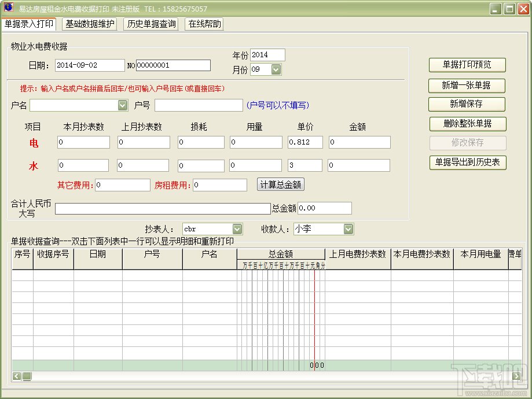Minimize the application window
The image size is (532, 399).
(496, 9)
